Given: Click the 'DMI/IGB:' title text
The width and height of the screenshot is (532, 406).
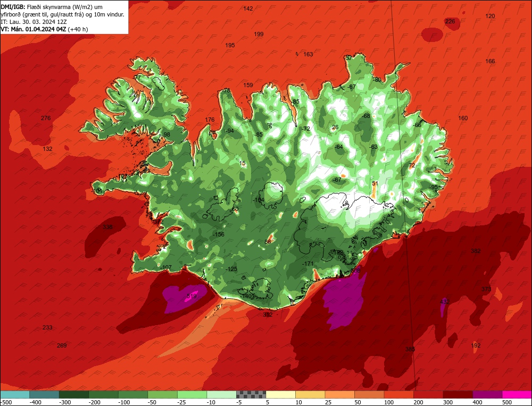Looking at the screenshot, I should [x=13, y=7].
